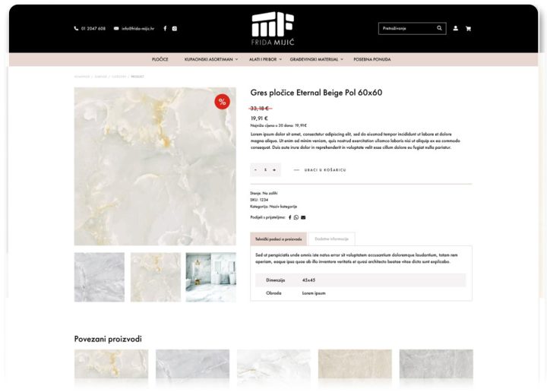The image size is (547, 392).
Task: Share product via WhatsApp icon
Action: tap(296, 217)
